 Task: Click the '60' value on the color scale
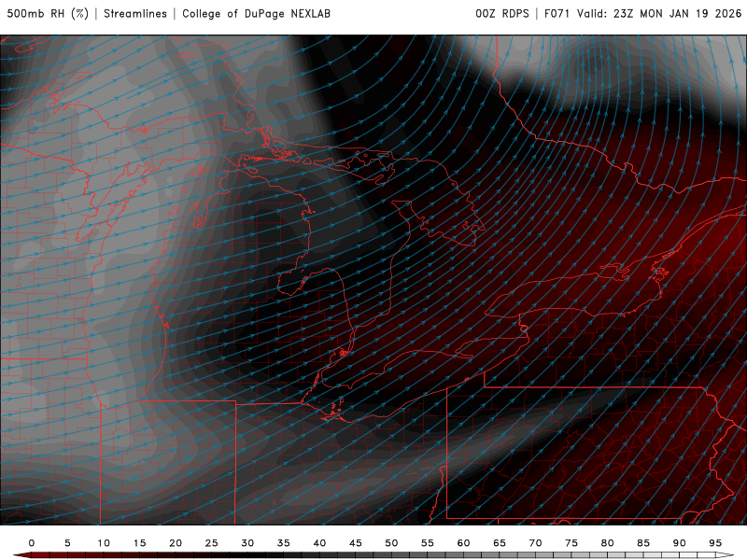(463, 543)
